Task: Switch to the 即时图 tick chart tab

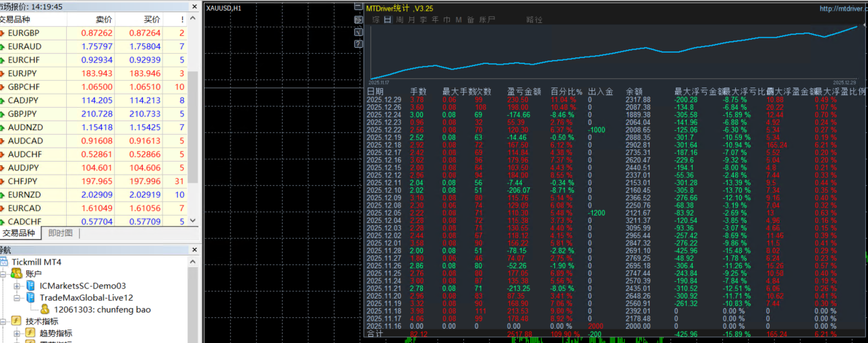Action: (x=60, y=233)
